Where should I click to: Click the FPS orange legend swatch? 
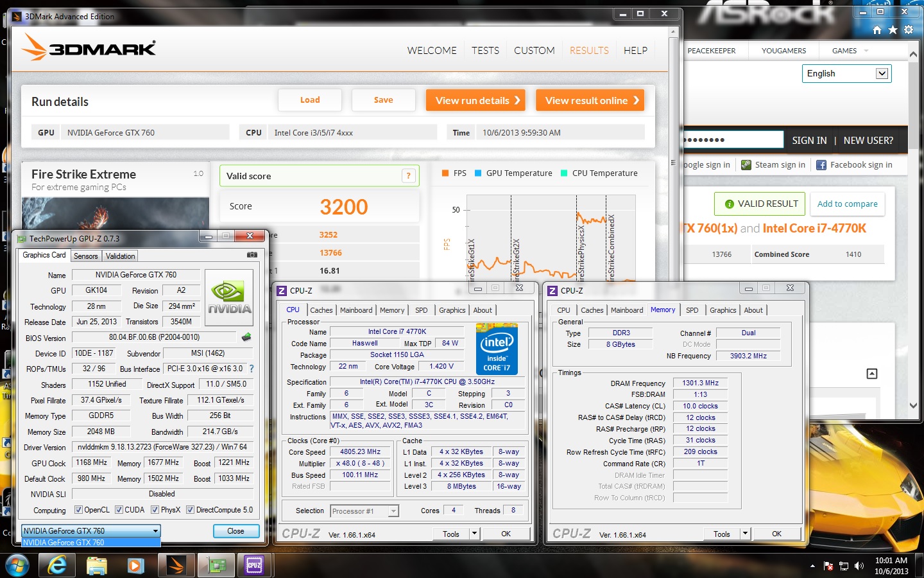click(x=445, y=173)
